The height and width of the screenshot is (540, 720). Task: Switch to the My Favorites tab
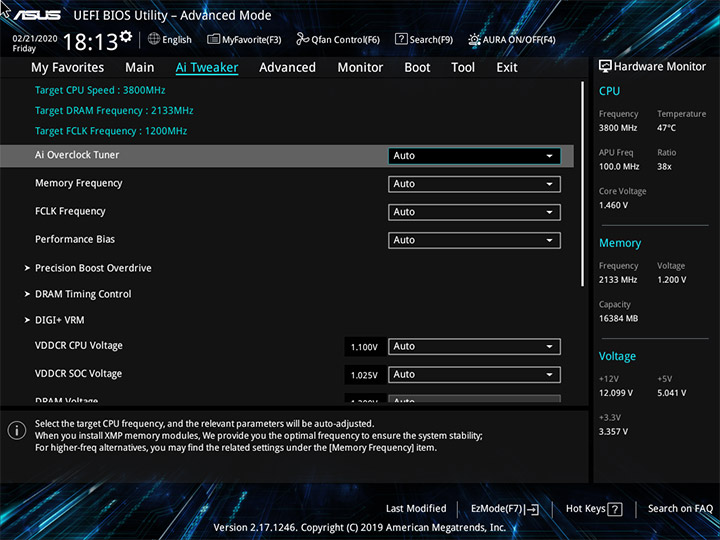point(68,68)
